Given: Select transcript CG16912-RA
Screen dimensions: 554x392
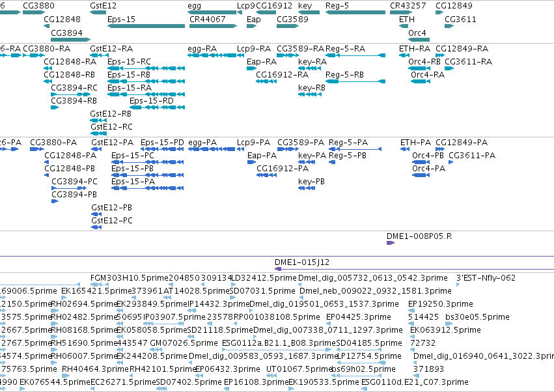Looking at the screenshot, I should click(x=282, y=75).
